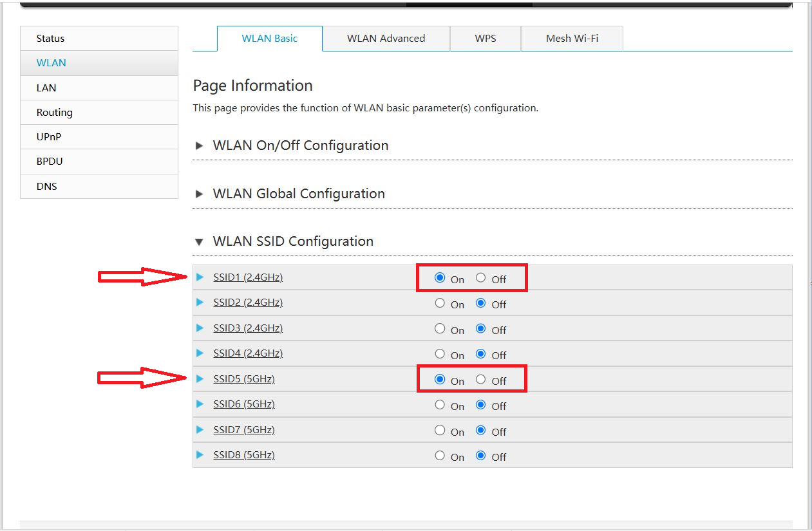Turn off SSID1 (2.4GHz)

481,277
